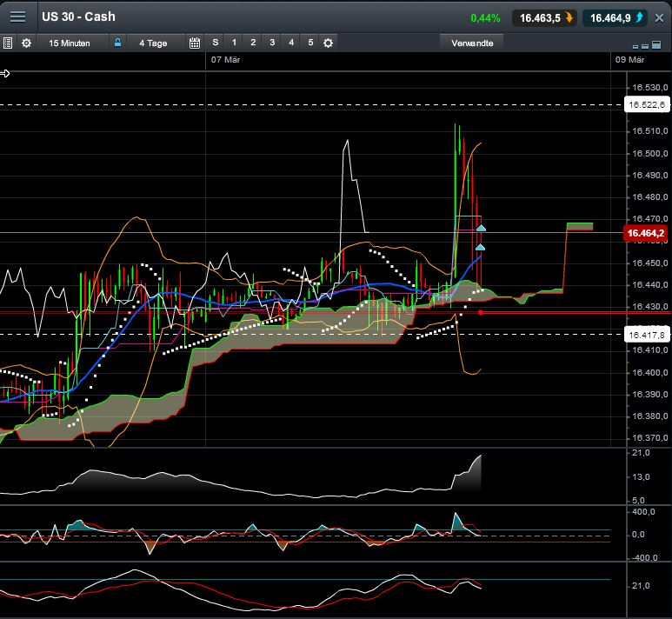Click the 16.463,5 sell price button
The width and height of the screenshot is (672, 619).
click(x=544, y=17)
